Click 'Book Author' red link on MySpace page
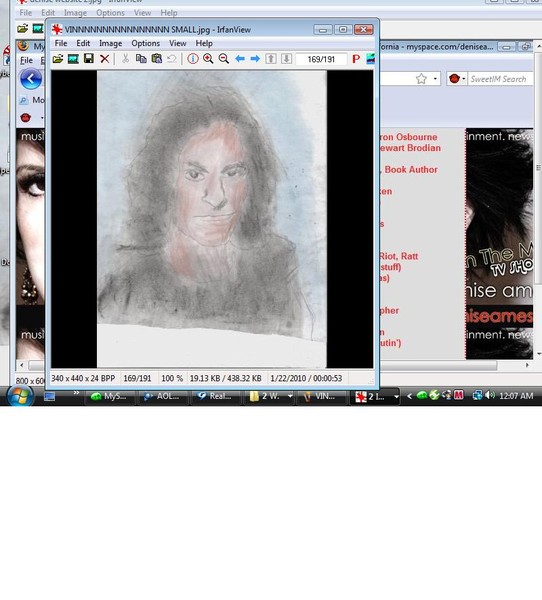This screenshot has width=542, height=600. 411,170
